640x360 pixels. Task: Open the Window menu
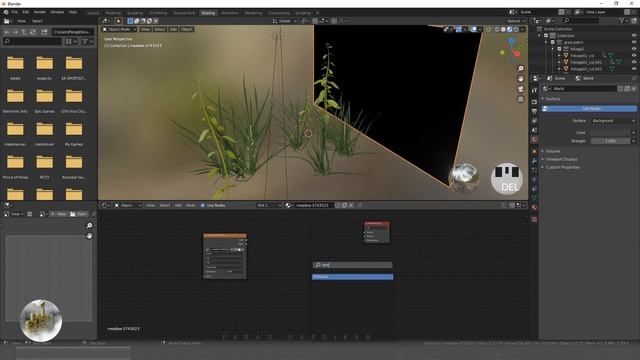click(57, 12)
